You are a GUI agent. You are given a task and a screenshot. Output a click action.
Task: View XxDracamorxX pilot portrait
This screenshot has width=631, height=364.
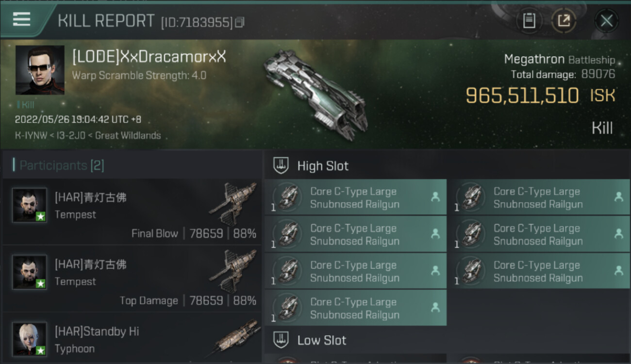pyautogui.click(x=40, y=70)
